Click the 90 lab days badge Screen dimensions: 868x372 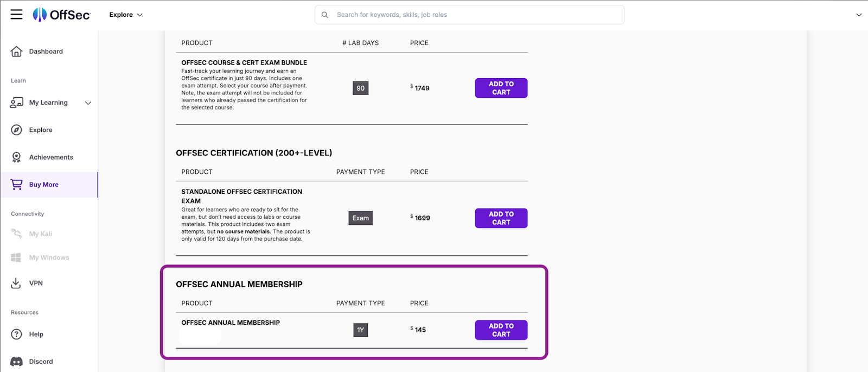tap(361, 88)
